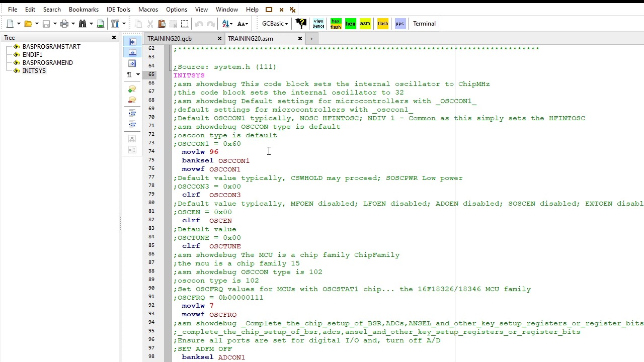644x362 pixels.
Task: Toggle the right side panel icon
Action: point(132,64)
